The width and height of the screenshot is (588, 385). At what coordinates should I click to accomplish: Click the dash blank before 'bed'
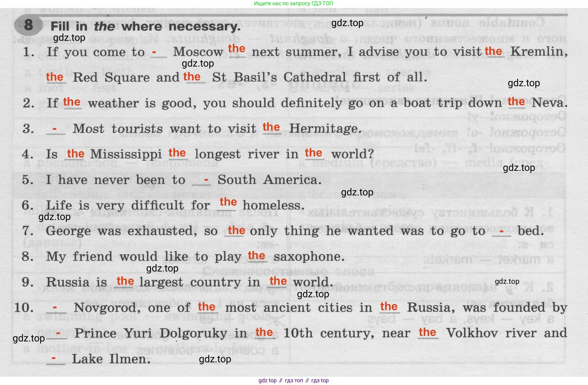coord(502,231)
